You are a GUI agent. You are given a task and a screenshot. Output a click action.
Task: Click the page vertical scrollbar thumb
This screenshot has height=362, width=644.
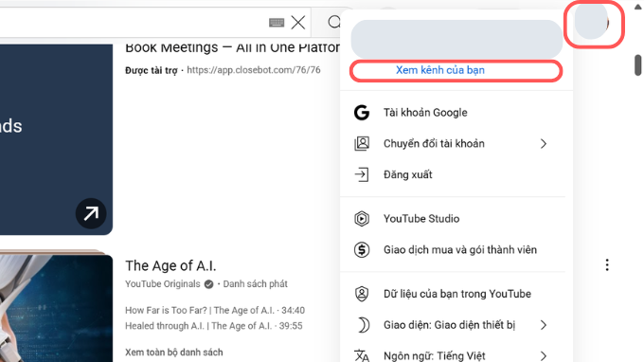click(x=637, y=65)
